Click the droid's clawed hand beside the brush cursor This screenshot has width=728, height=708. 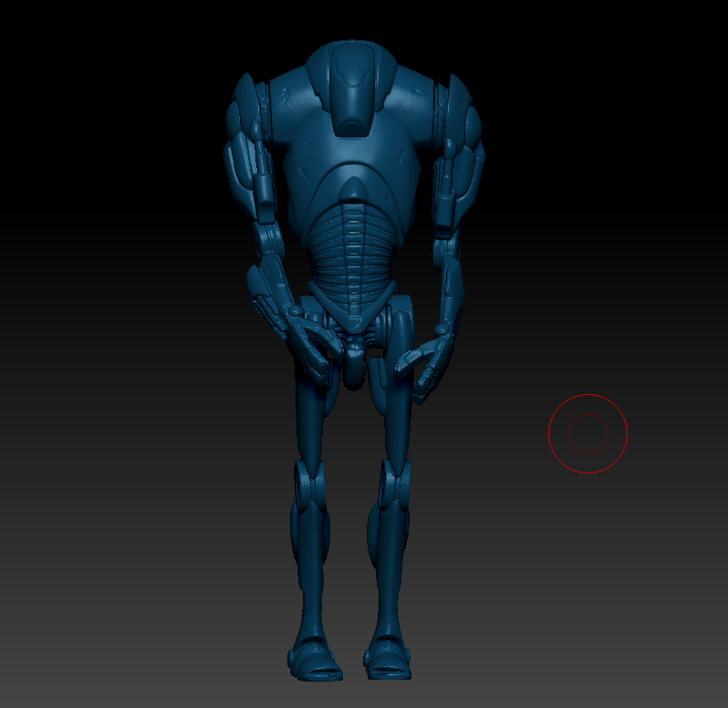(x=423, y=363)
